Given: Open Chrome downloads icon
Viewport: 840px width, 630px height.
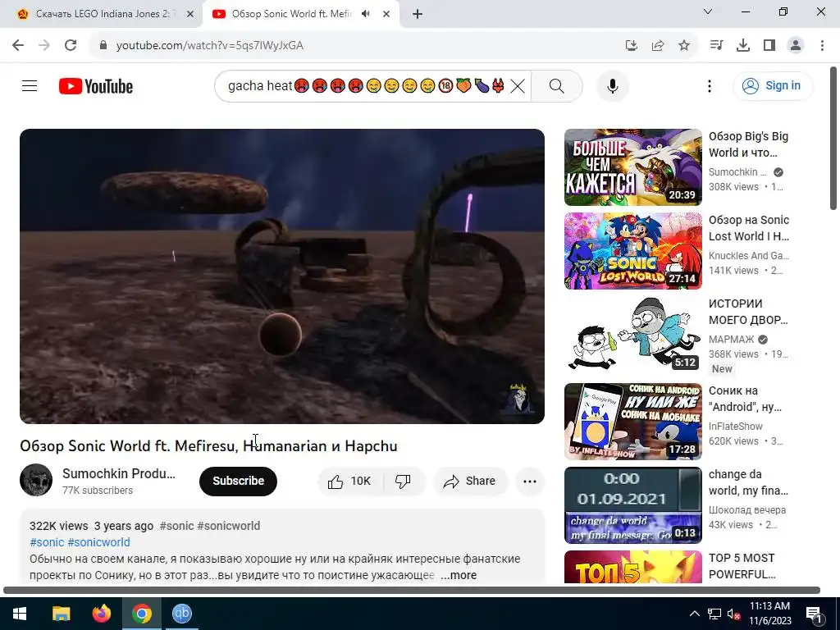Looking at the screenshot, I should pyautogui.click(x=743, y=45).
